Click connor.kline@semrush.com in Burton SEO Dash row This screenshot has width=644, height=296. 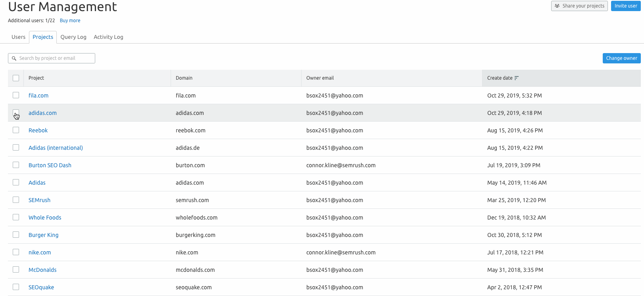coord(341,165)
